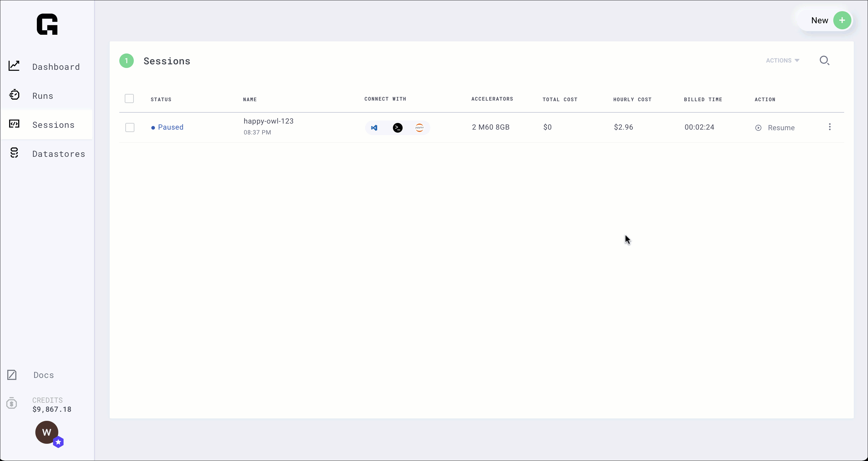Click the Paused status link
The height and width of the screenshot is (461, 868).
tap(171, 127)
